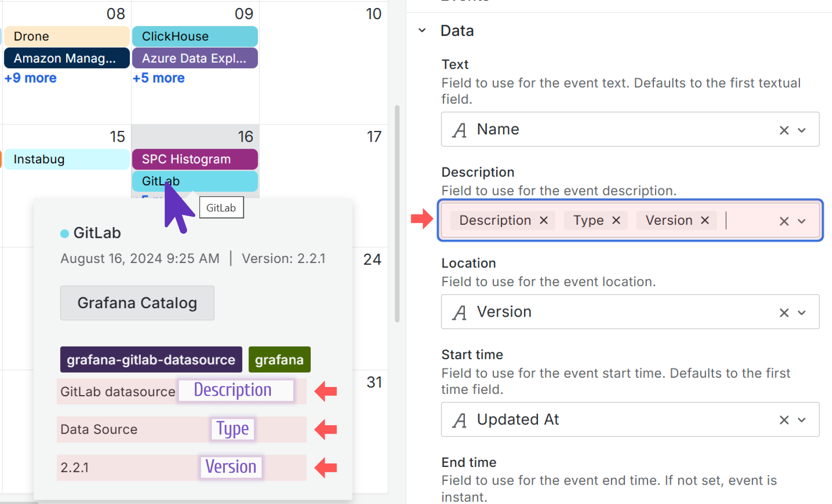Image resolution: width=832 pixels, height=504 pixels.
Task: Open the Location field dropdown
Action: 802,312
